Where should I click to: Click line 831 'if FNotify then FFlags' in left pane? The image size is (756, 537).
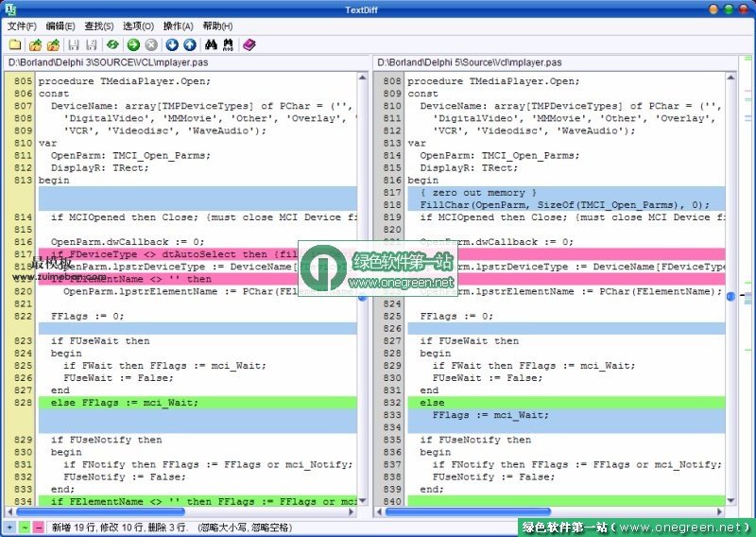(208, 464)
